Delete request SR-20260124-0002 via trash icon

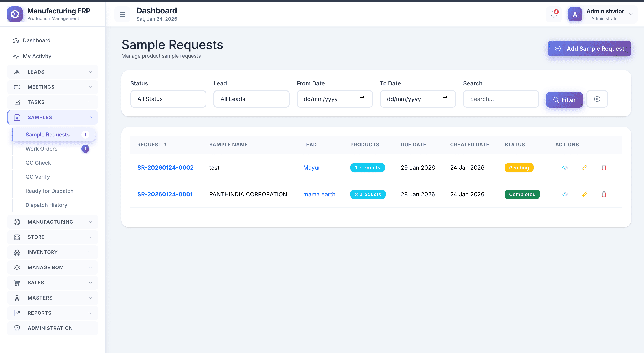pyautogui.click(x=604, y=167)
